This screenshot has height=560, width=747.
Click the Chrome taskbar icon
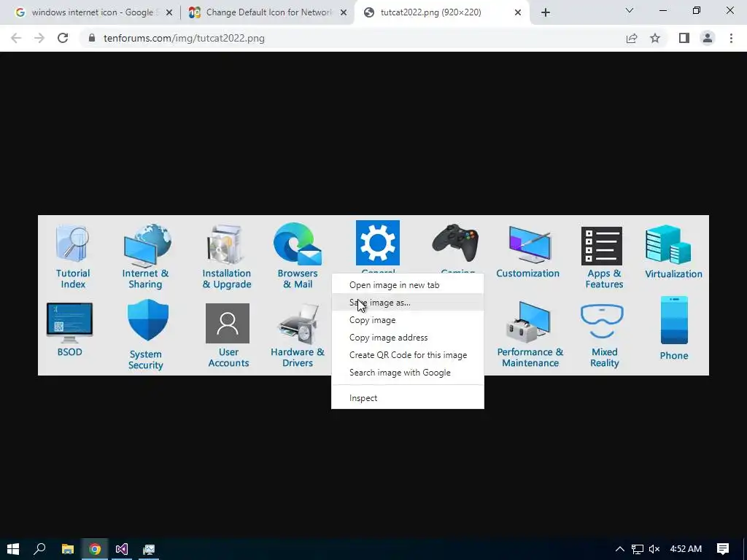(x=95, y=549)
